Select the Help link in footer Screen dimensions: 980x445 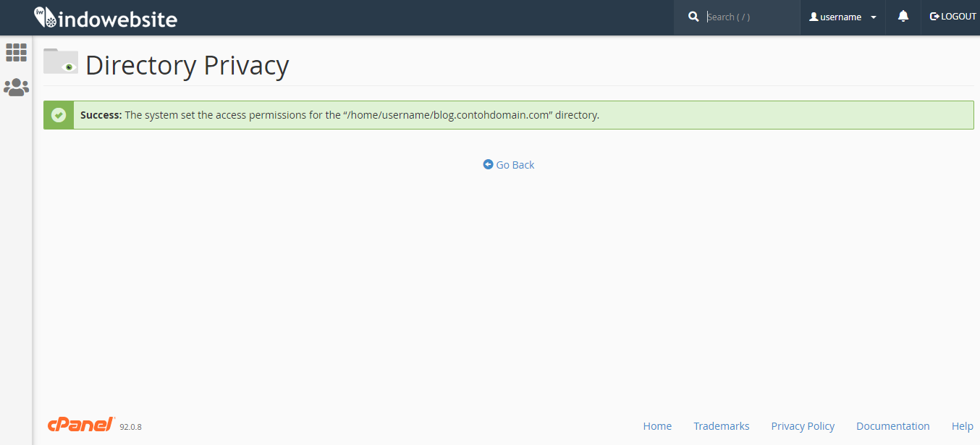pos(962,426)
